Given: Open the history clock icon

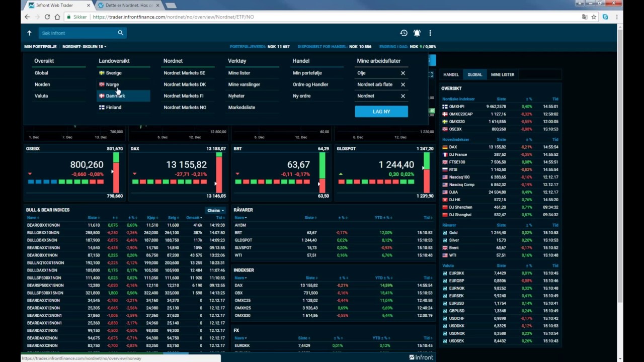Looking at the screenshot, I should click(404, 33).
